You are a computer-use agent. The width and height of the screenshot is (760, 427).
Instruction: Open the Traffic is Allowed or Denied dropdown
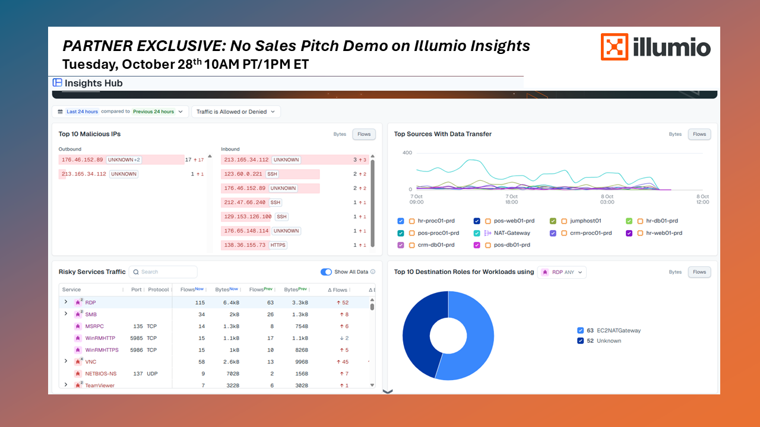tap(235, 112)
